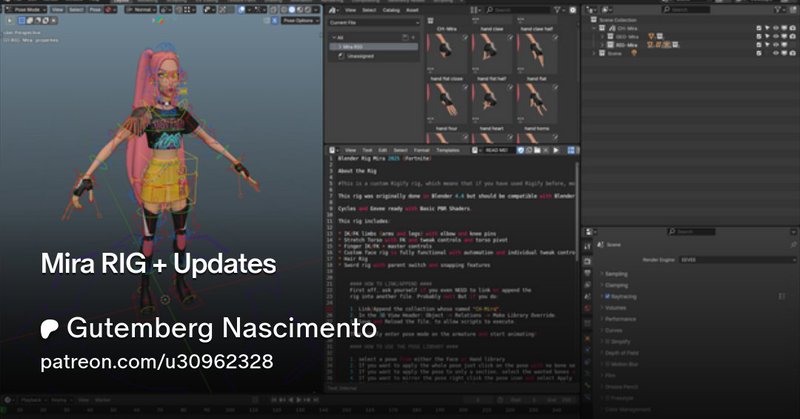This screenshot has width=800, height=419.
Task: Open text file with folder icon
Action: coord(537,150)
